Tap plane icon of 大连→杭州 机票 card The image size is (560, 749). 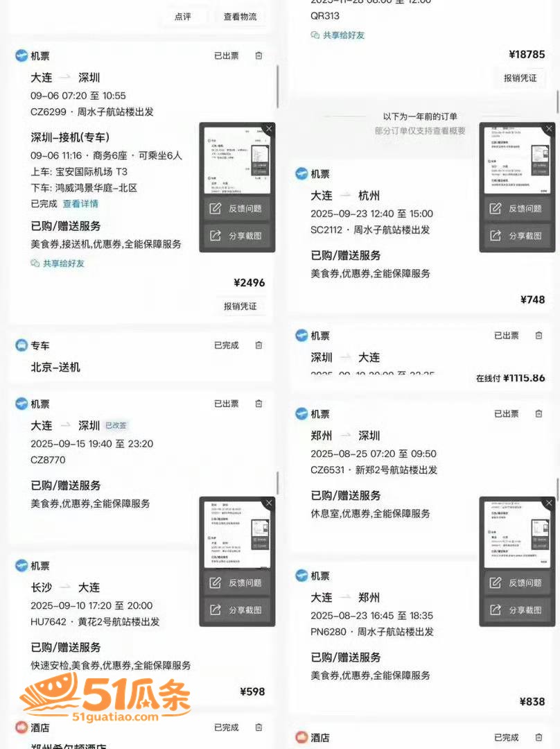[301, 174]
